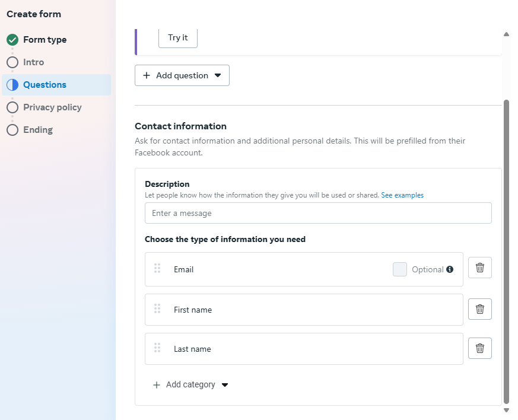This screenshot has width=518, height=420.
Task: Select the Intro step circle
Action: coord(12,62)
